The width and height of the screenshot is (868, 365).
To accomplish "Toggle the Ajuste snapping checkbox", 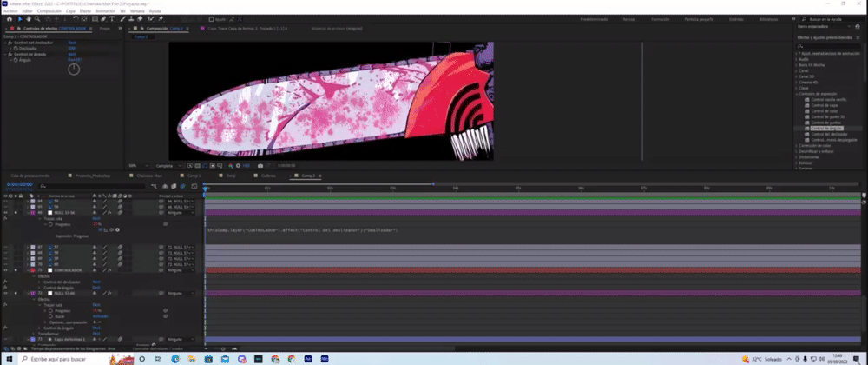I will coord(211,19).
